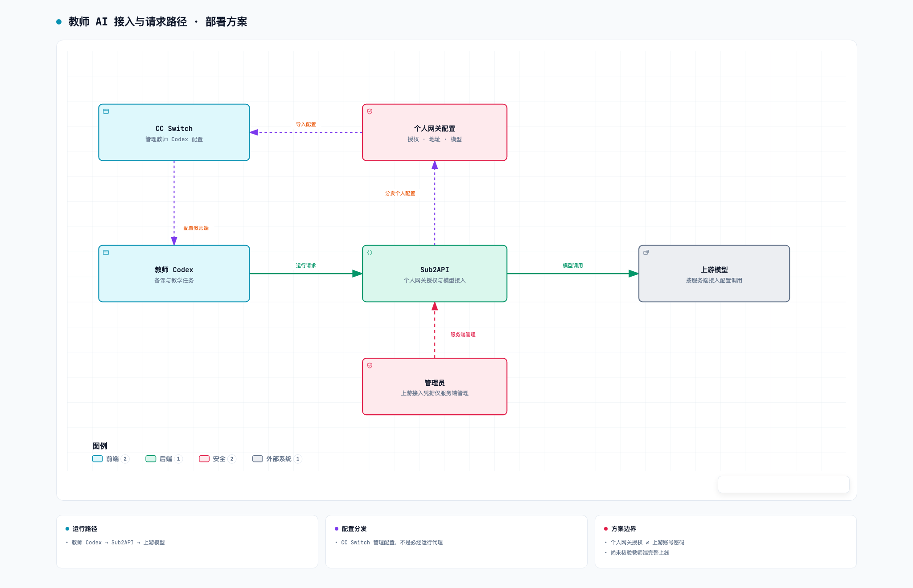
Task: Select the Sub2API node title
Action: point(435,270)
